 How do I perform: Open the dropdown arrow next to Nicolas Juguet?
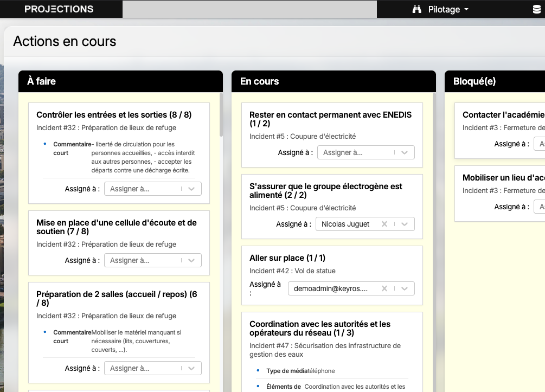[405, 224]
